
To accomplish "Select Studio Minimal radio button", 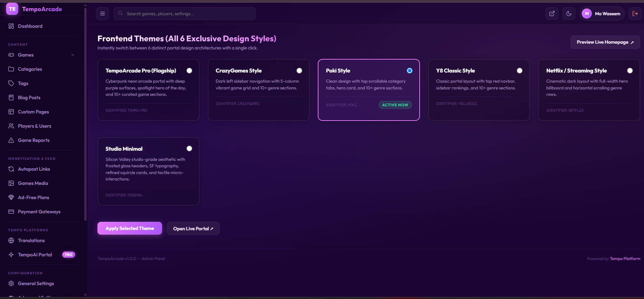I will click(x=190, y=149).
